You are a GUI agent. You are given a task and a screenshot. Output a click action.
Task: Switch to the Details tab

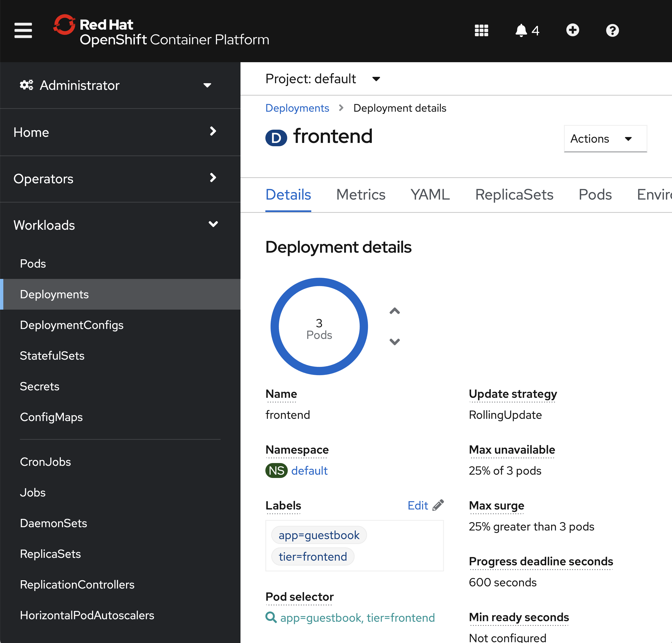(x=288, y=195)
